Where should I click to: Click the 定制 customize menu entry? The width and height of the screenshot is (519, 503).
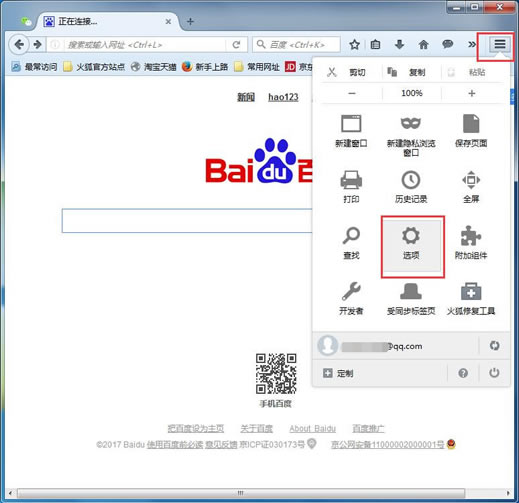point(338,373)
